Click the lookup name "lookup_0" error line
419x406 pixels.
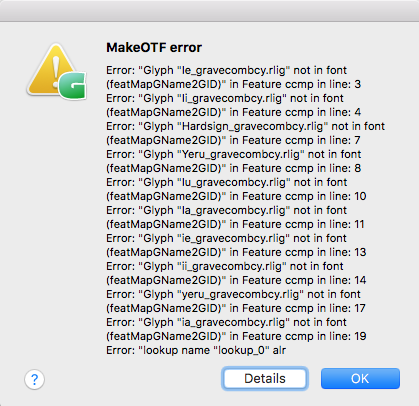click(x=196, y=350)
